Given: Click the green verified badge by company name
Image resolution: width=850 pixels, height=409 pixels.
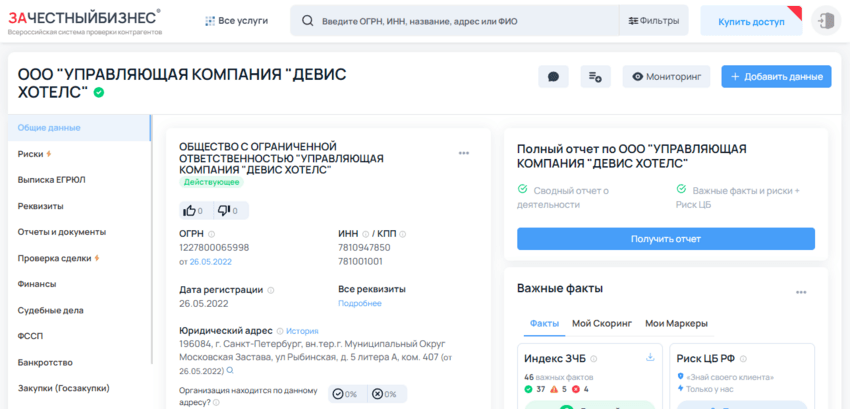Looking at the screenshot, I should click(x=98, y=93).
